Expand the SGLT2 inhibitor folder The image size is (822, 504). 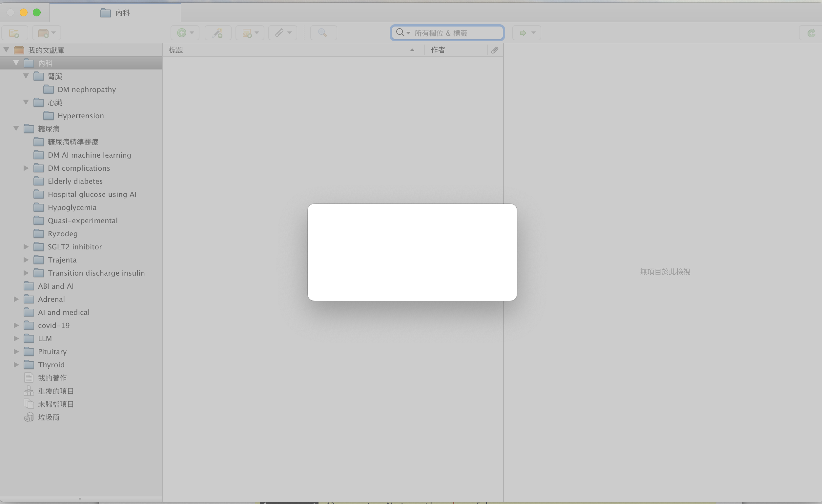pyautogui.click(x=26, y=247)
